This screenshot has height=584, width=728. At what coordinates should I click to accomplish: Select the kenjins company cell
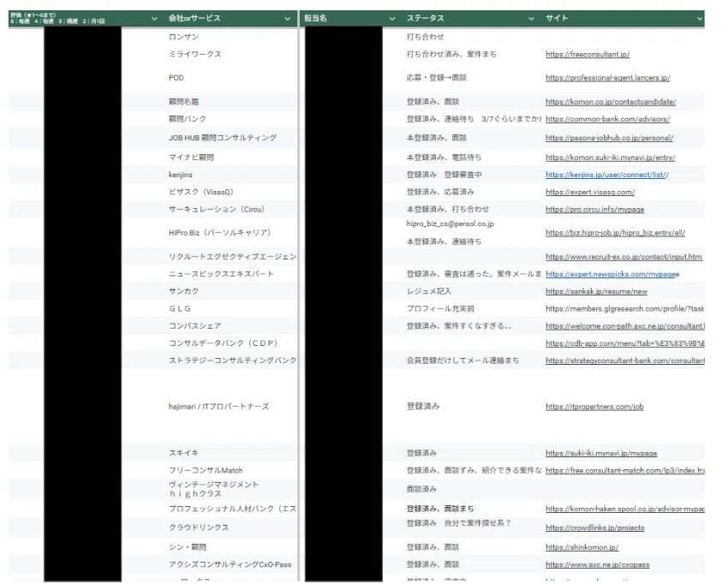coord(180,175)
